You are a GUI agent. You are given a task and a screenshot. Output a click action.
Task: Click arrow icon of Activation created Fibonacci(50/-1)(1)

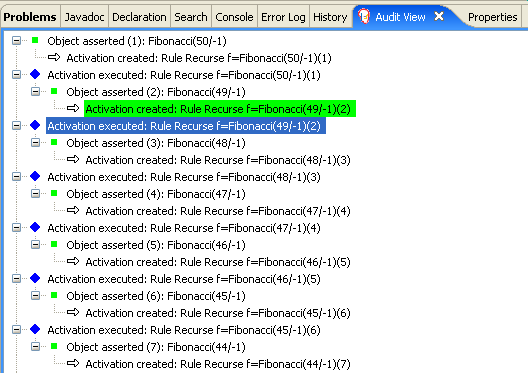[54, 58]
